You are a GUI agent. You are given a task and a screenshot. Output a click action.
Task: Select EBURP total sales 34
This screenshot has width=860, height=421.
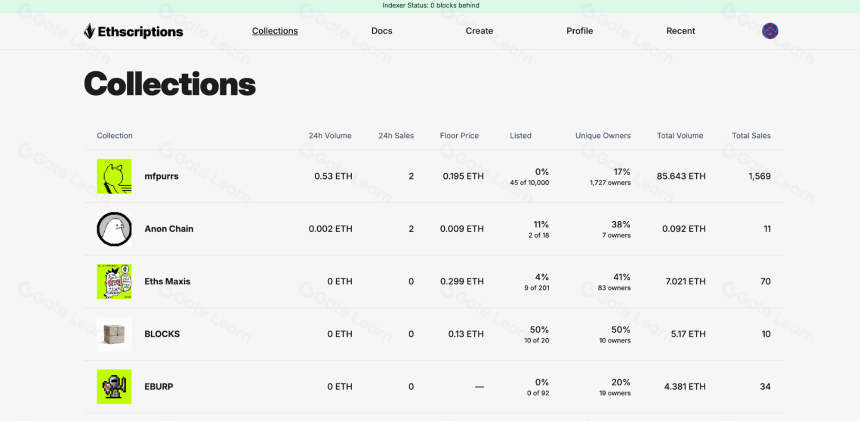[x=765, y=386]
